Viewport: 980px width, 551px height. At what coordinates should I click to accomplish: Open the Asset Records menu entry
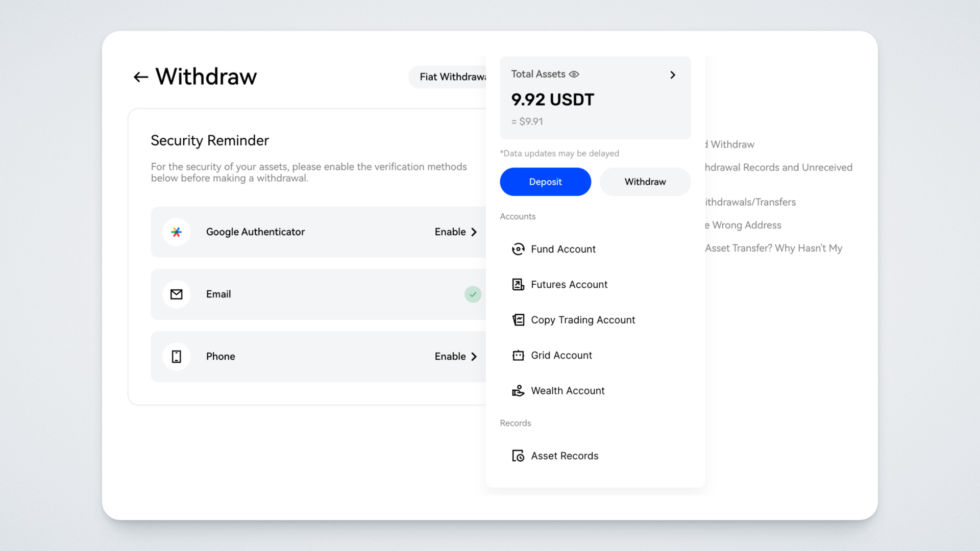tap(564, 456)
